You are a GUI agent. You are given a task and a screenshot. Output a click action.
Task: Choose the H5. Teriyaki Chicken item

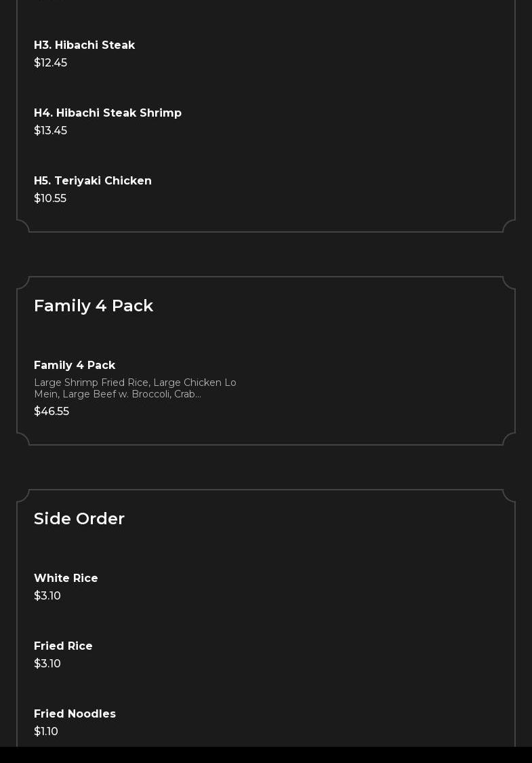(93, 181)
